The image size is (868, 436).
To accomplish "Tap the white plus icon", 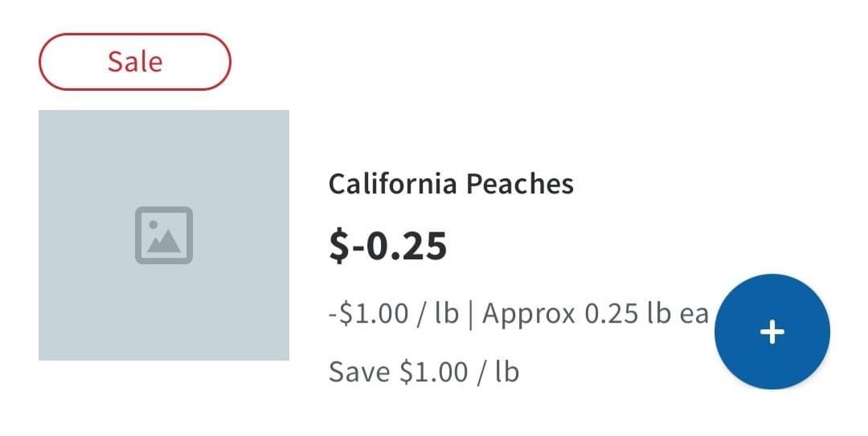I will (772, 332).
